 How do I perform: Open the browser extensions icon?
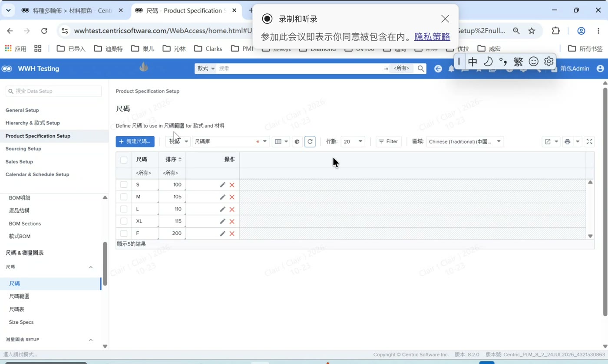pos(556,31)
